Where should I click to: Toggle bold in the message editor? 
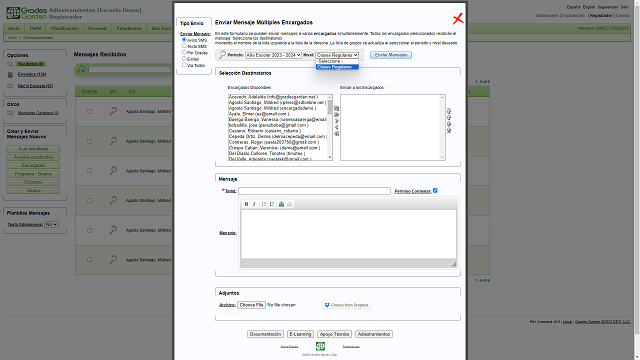pos(246,204)
